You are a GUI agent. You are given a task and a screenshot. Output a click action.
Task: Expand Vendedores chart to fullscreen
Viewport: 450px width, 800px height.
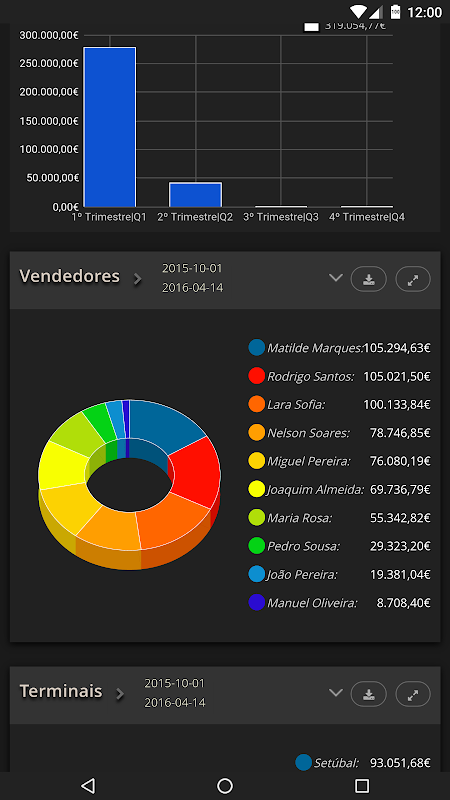pos(413,279)
